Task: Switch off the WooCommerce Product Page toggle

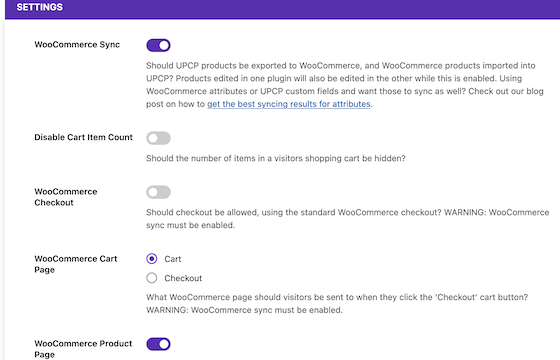Action: coord(158,344)
